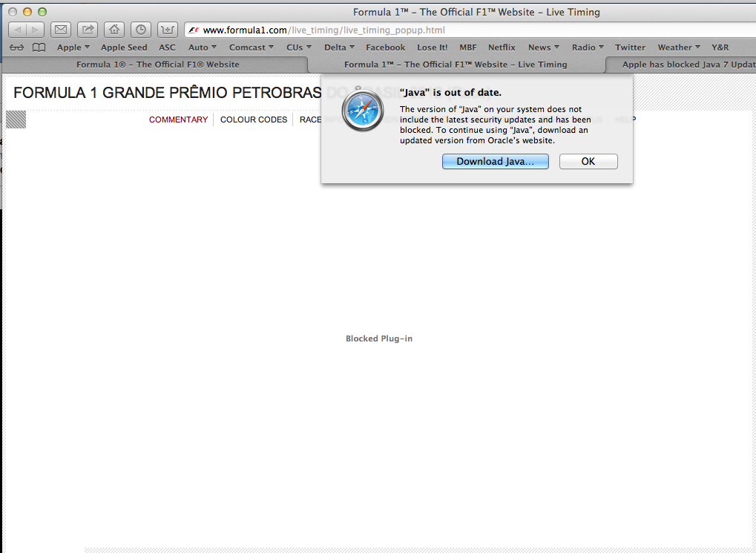
Task: Select the COMMENTARY page tab
Action: pos(178,120)
